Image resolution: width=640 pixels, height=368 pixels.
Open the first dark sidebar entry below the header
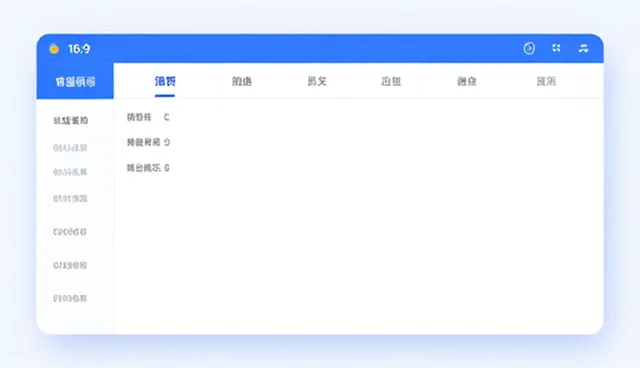tap(71, 120)
